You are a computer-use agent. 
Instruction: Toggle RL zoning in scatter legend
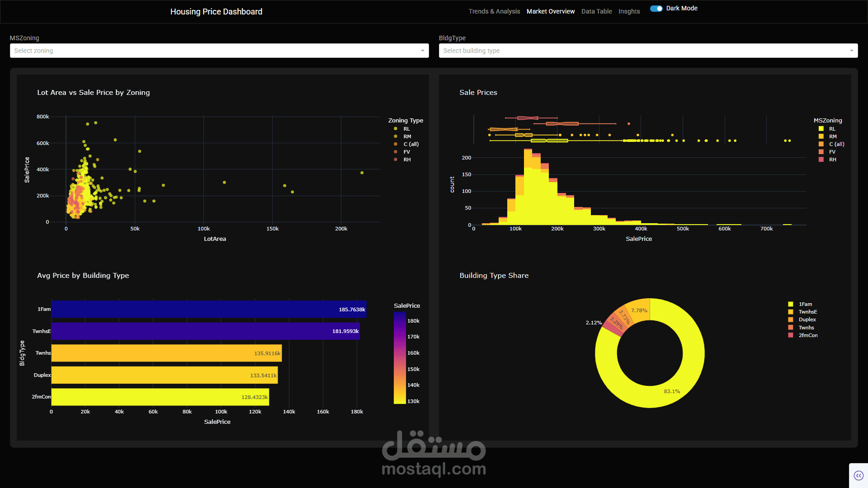(396, 129)
